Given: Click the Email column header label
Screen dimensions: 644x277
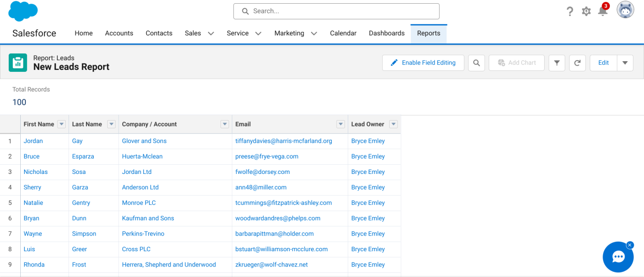Looking at the screenshot, I should pyautogui.click(x=243, y=124).
